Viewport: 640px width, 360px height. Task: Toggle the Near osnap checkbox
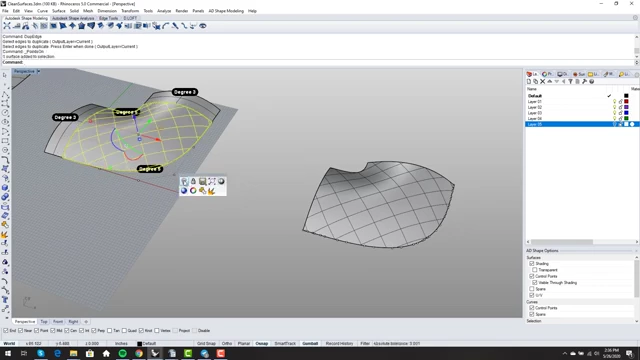click(20, 331)
